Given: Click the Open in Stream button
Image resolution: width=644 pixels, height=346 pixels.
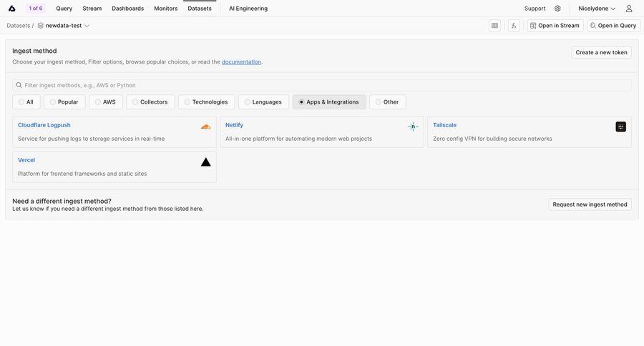Looking at the screenshot, I should [x=555, y=26].
